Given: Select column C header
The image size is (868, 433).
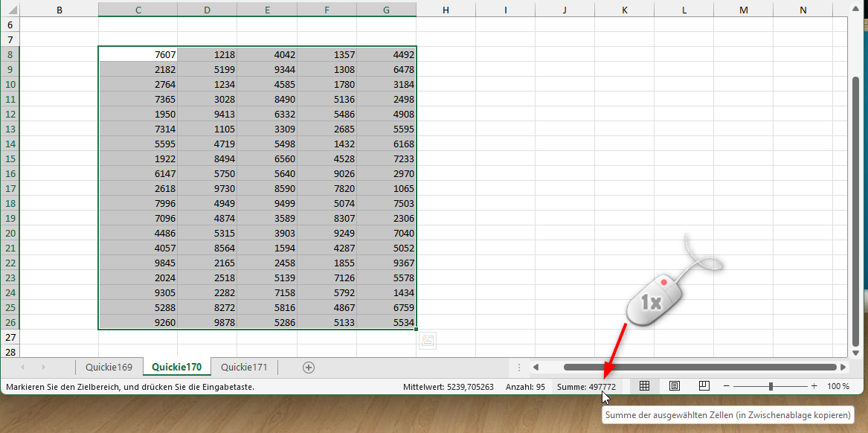Looking at the screenshot, I should (x=138, y=10).
